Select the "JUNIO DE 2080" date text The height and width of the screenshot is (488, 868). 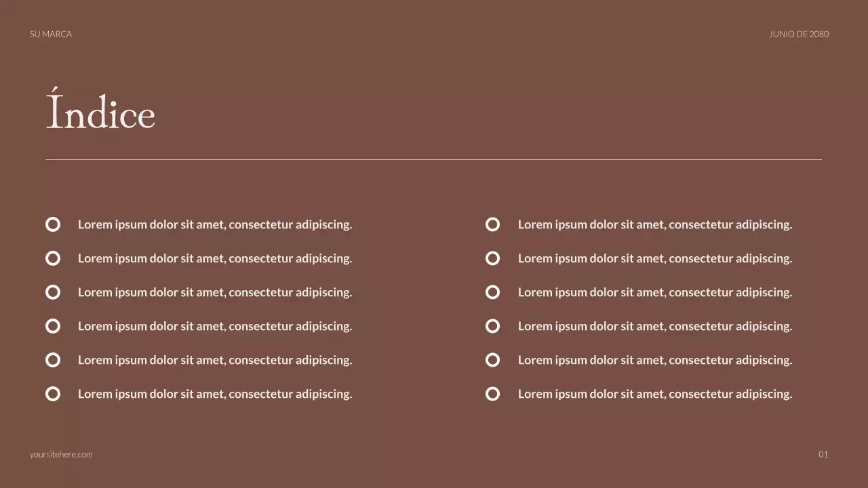click(798, 34)
